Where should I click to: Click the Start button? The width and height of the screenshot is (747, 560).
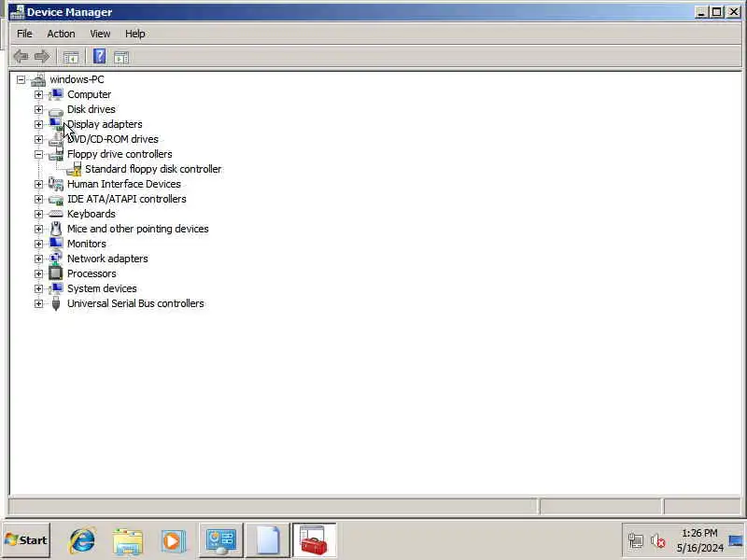pyautogui.click(x=27, y=540)
